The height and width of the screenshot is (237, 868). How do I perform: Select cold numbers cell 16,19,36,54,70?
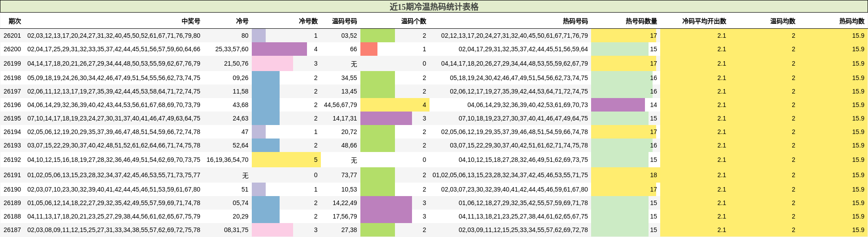pyautogui.click(x=228, y=160)
